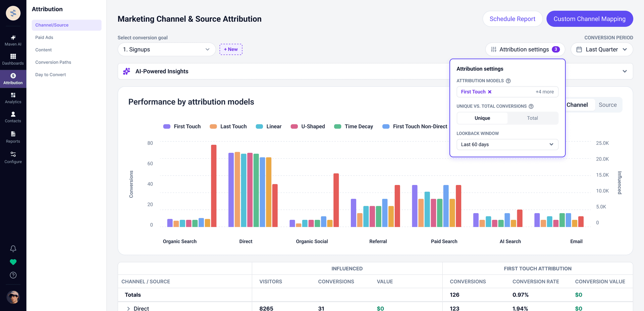The image size is (644, 311).
Task: Switch chart view to Source
Action: coord(608,105)
